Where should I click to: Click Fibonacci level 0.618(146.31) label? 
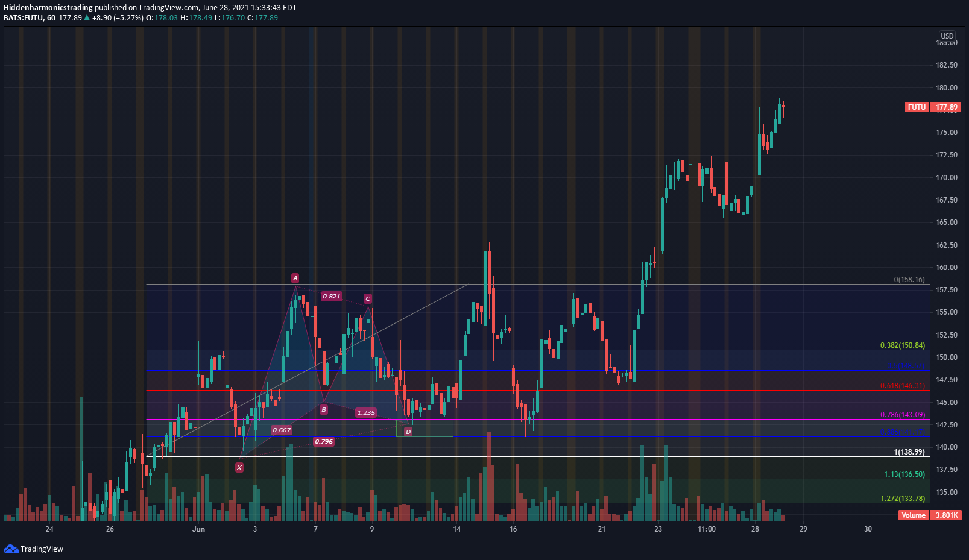tap(903, 386)
